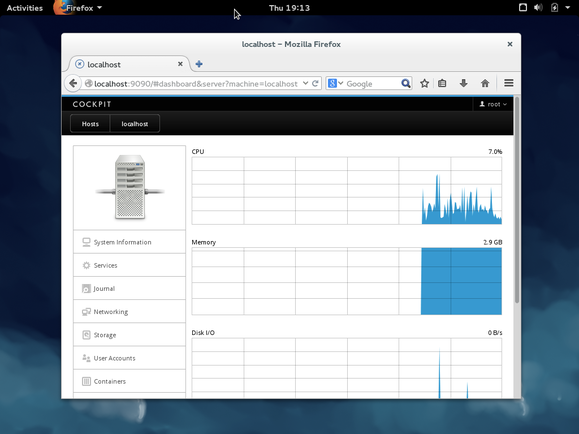The height and width of the screenshot is (434, 579).
Task: Click in the address bar URL
Action: click(x=196, y=84)
